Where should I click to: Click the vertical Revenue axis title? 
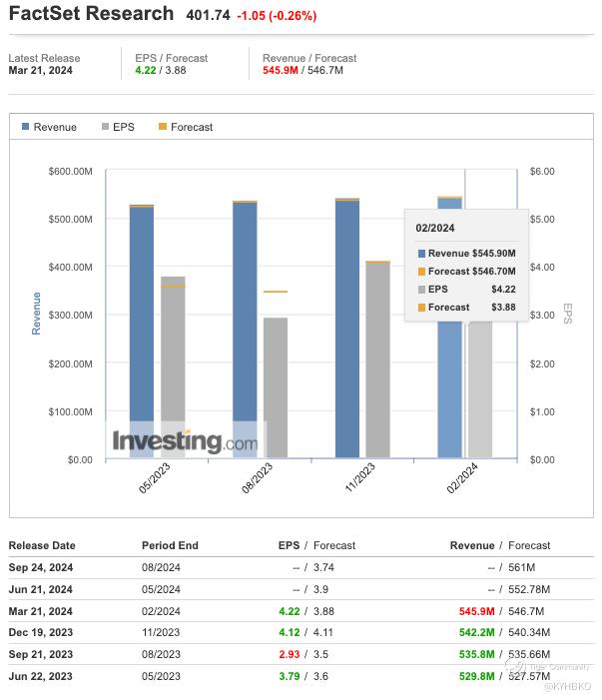pyautogui.click(x=36, y=314)
